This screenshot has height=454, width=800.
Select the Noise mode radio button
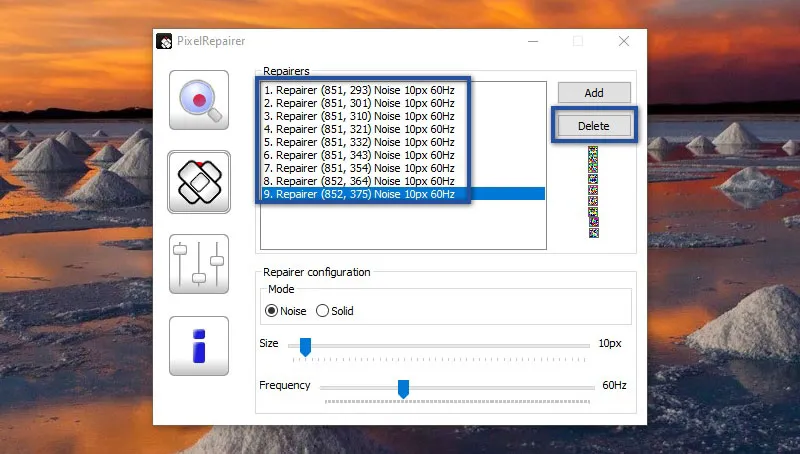[271, 311]
